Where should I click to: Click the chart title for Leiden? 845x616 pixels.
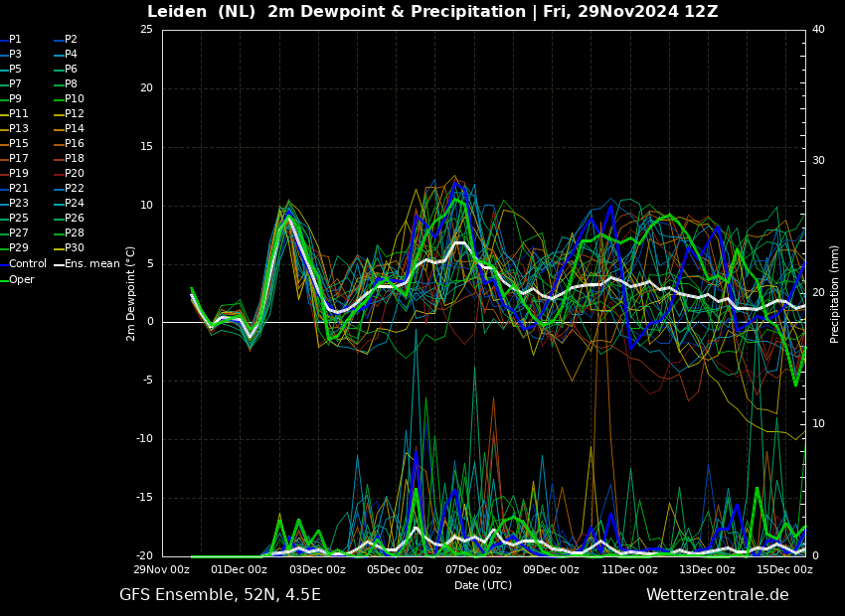432,12
